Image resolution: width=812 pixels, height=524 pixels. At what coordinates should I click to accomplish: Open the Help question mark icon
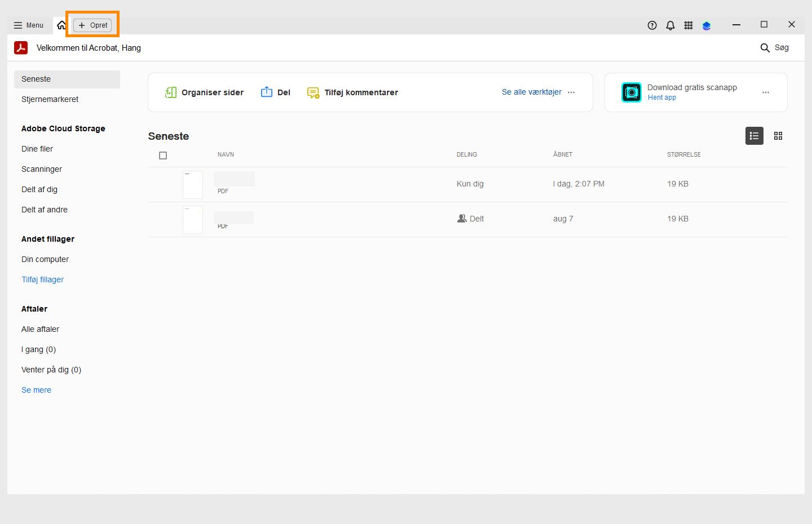click(652, 25)
